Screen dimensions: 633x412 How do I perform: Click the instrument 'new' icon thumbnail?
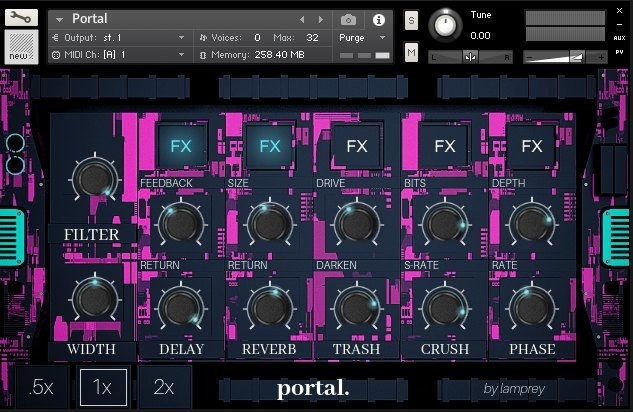[x=21, y=47]
